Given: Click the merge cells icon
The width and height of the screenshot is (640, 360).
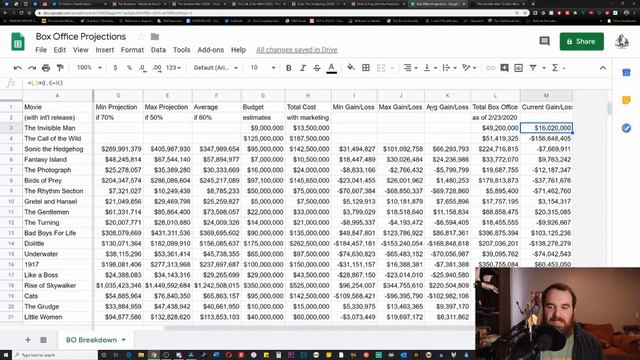Looking at the screenshot, I should (381, 68).
